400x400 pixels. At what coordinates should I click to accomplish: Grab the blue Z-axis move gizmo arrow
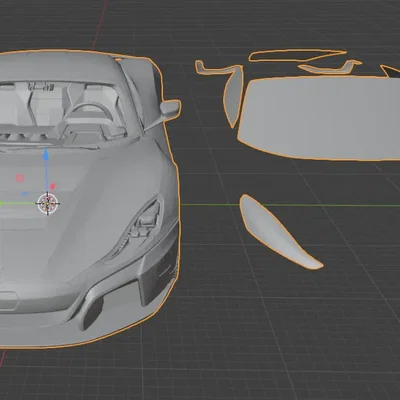click(46, 155)
